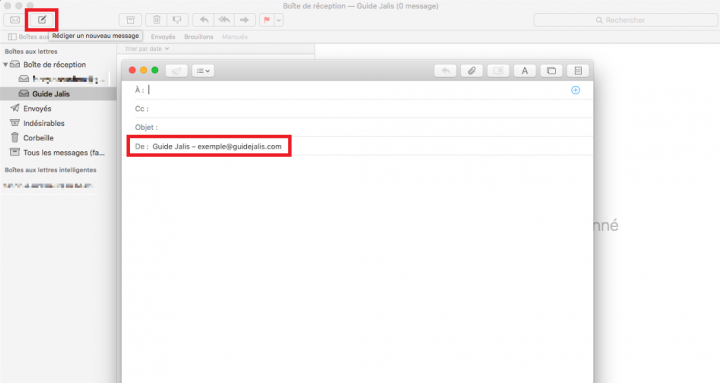Screen dimensions: 720x383
Task: Open the Indésirables mailbox
Action: tap(44, 123)
